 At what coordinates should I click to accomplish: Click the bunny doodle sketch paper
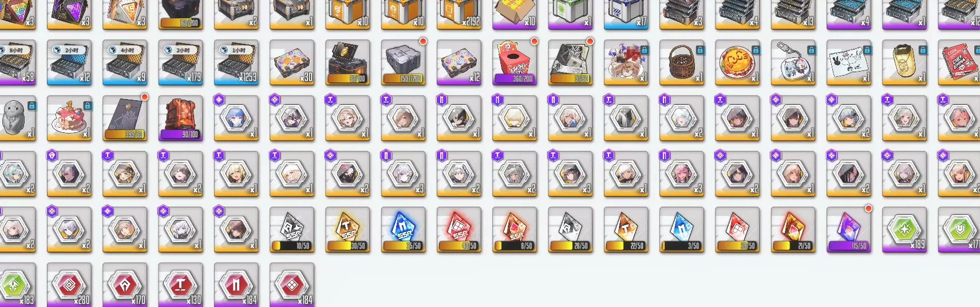[x=849, y=62]
